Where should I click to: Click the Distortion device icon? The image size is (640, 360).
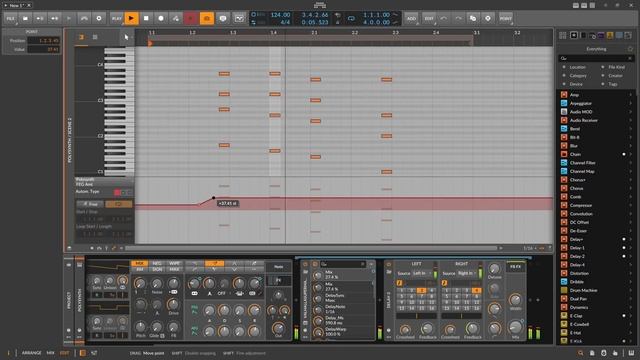[564, 273]
